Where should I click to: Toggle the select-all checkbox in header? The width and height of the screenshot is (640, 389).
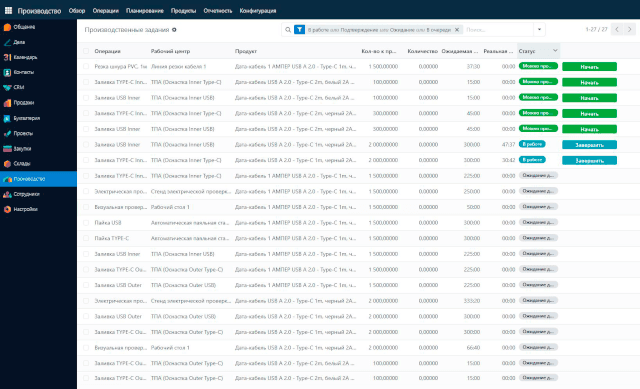[x=86, y=51]
